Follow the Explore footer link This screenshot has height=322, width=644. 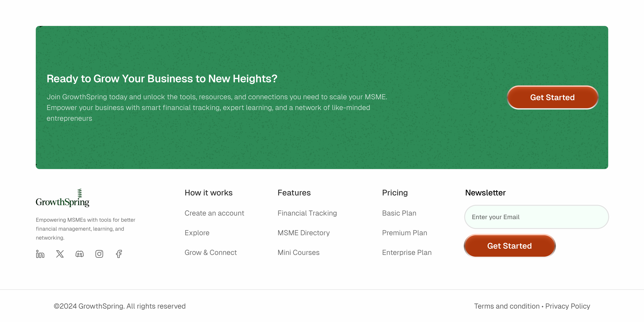coord(197,233)
